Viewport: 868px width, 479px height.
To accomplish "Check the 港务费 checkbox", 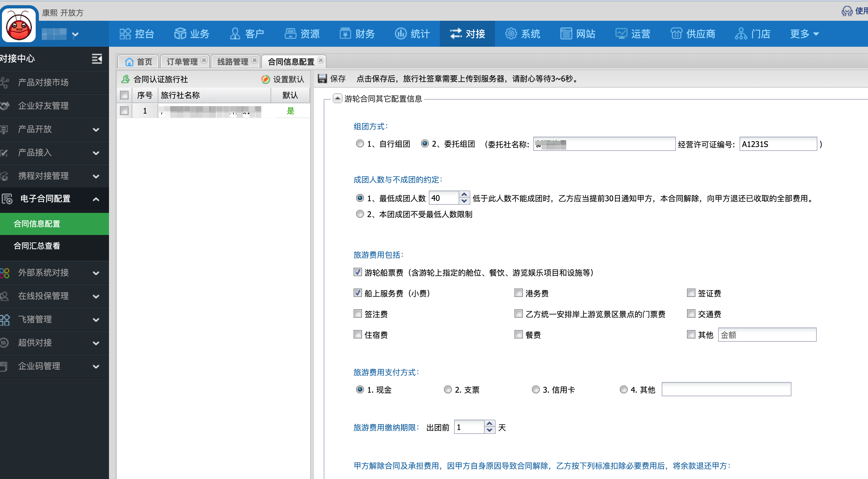I will (x=518, y=293).
